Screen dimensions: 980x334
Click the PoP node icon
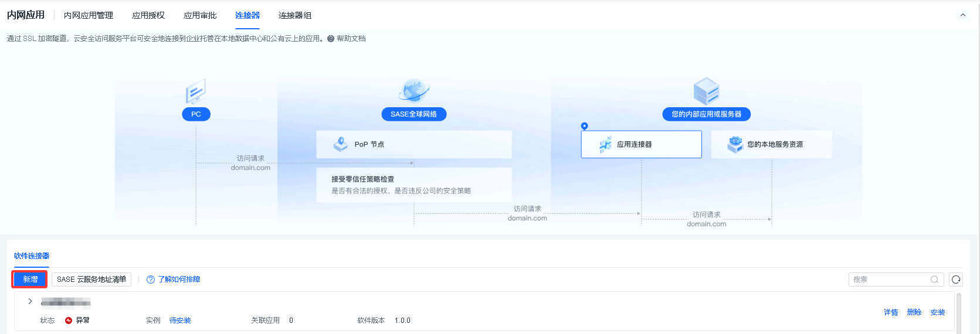pos(340,144)
